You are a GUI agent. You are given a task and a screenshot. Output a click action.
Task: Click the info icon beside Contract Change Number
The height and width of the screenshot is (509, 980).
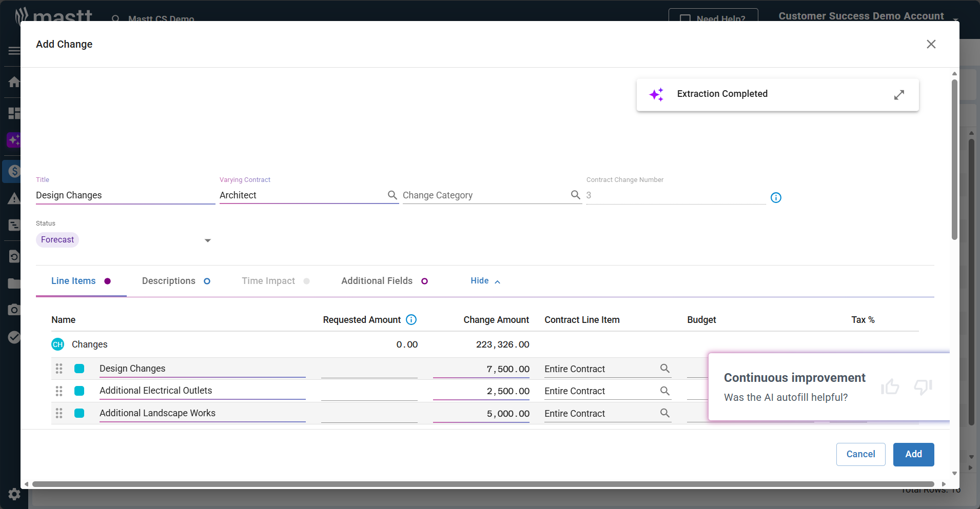[x=775, y=197]
